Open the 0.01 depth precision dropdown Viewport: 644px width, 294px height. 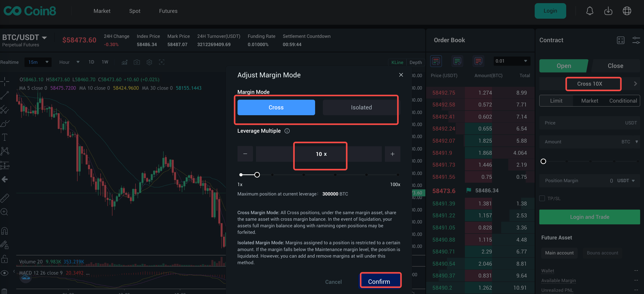(x=511, y=61)
